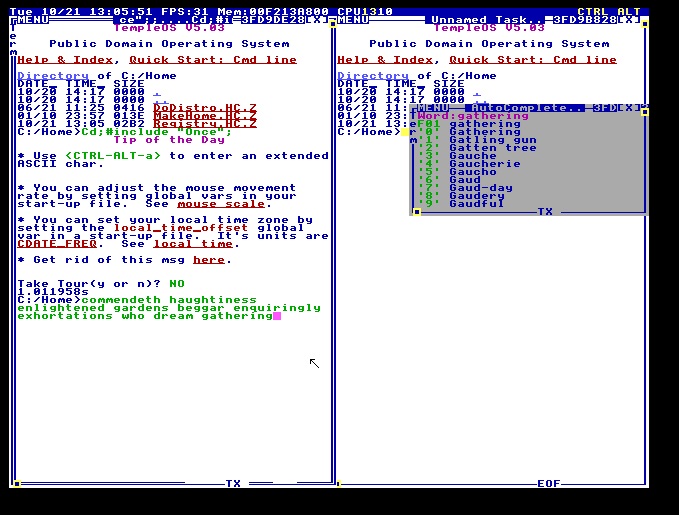This screenshot has height=515, width=679.
Task: Follow the local time link
Action: [x=193, y=244]
